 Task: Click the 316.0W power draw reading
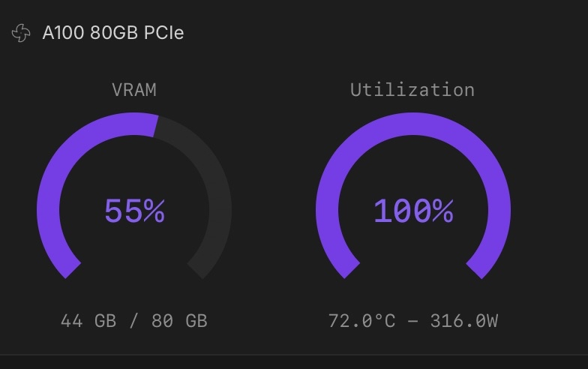[463, 321]
